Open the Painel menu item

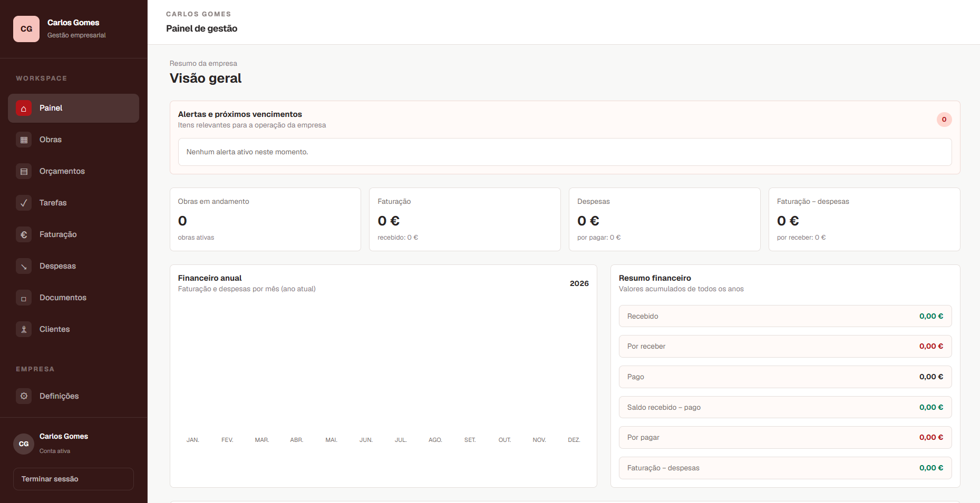coord(73,108)
